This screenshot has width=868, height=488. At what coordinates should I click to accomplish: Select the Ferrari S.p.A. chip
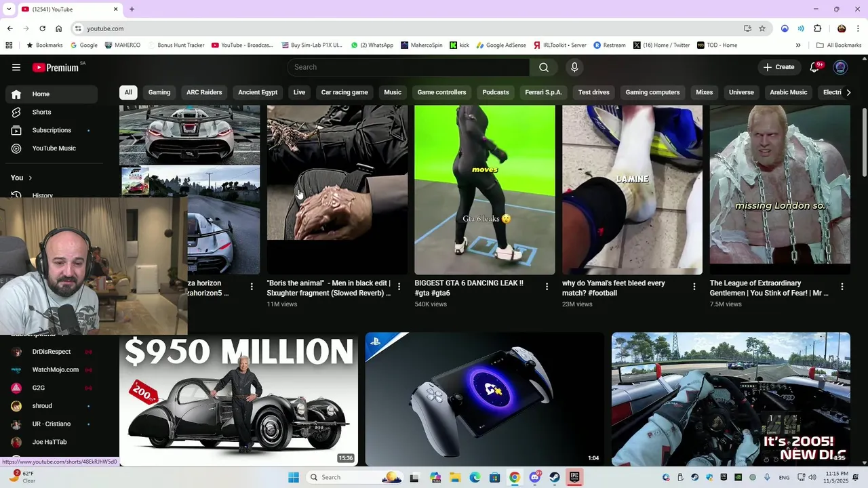(x=543, y=92)
